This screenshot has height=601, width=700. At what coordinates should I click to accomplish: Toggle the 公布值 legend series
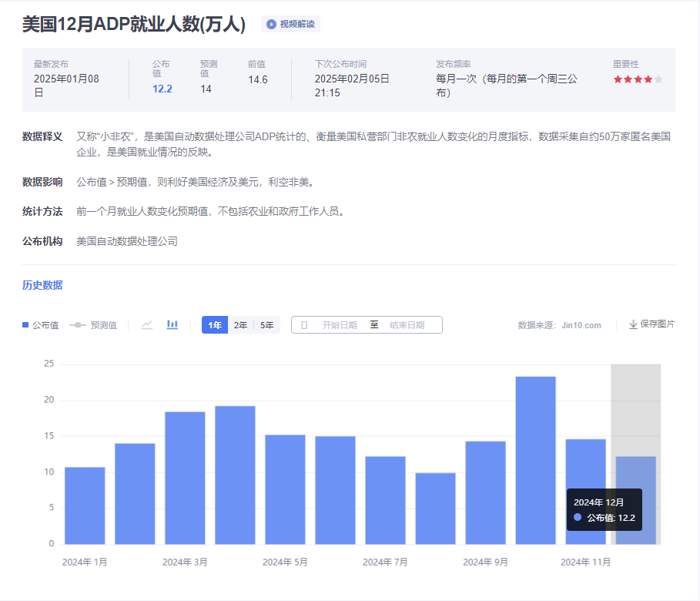pyautogui.click(x=40, y=325)
